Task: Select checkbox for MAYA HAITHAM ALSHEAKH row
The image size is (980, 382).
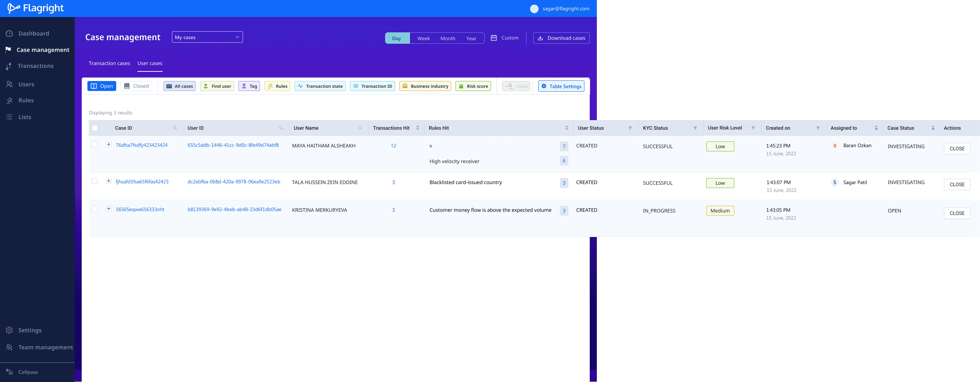Action: point(95,144)
